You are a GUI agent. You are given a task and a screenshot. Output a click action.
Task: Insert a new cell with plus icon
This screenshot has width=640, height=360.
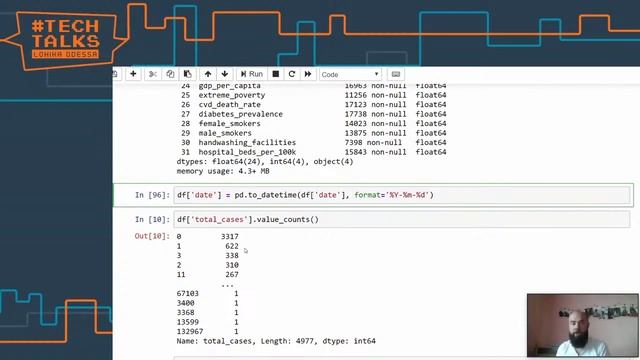pyautogui.click(x=133, y=74)
